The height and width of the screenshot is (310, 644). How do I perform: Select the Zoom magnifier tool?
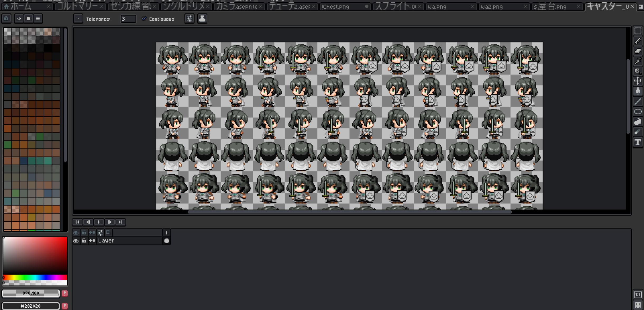tap(638, 71)
